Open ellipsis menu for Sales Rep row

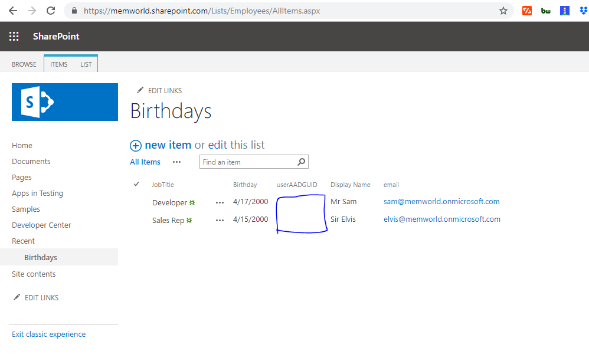click(x=220, y=220)
